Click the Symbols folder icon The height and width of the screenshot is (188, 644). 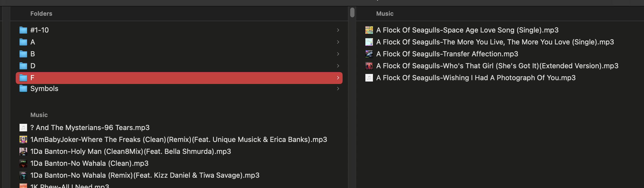[23, 89]
